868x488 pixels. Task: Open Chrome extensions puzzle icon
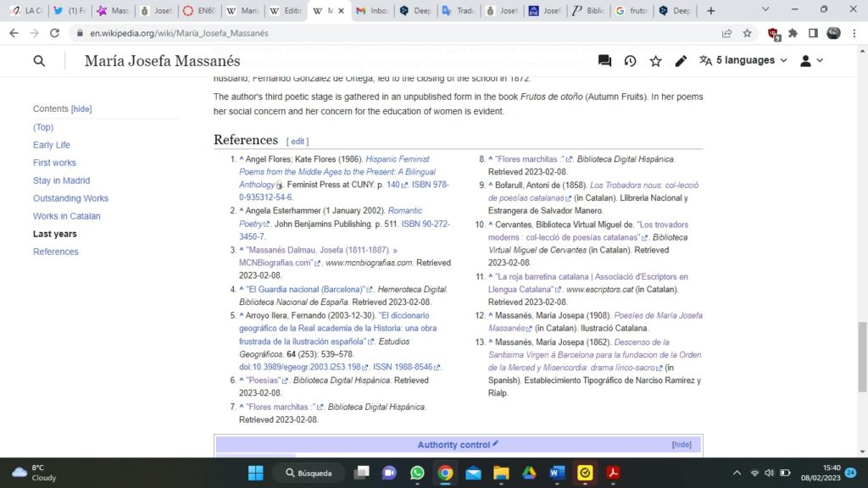pos(793,33)
